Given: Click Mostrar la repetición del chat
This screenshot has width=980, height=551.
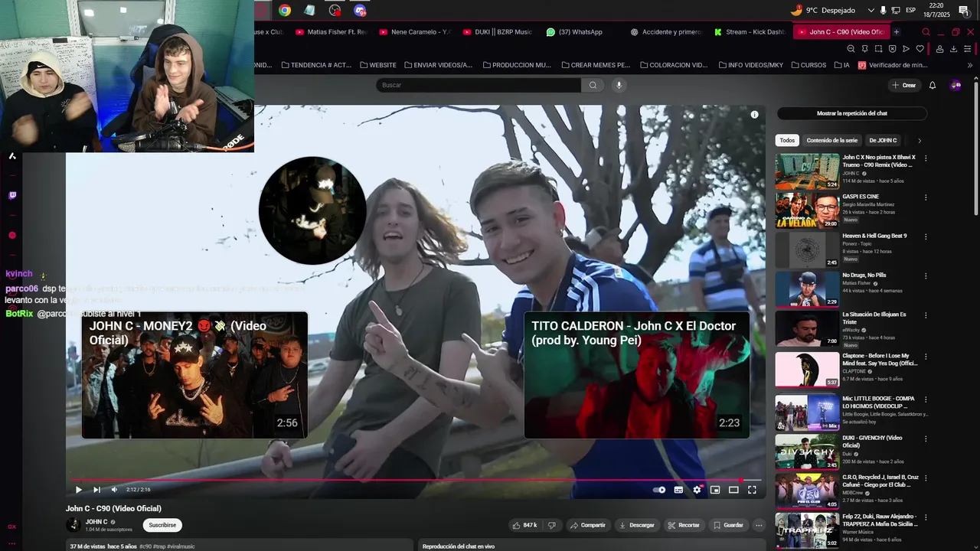Looking at the screenshot, I should [852, 113].
